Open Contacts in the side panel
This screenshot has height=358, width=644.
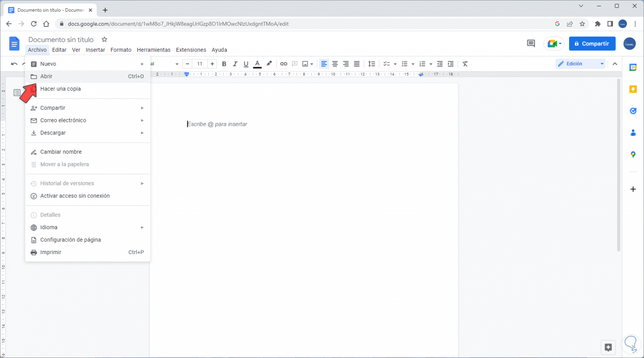633,133
